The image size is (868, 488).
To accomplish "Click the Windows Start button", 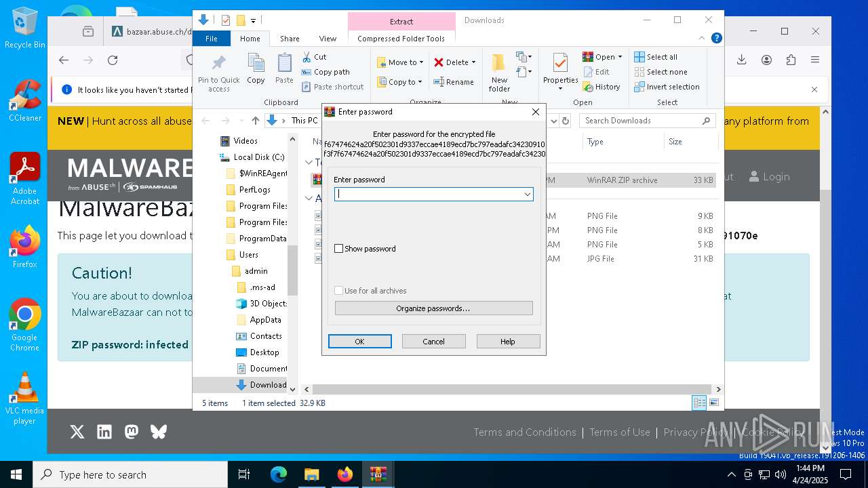I will [16, 474].
